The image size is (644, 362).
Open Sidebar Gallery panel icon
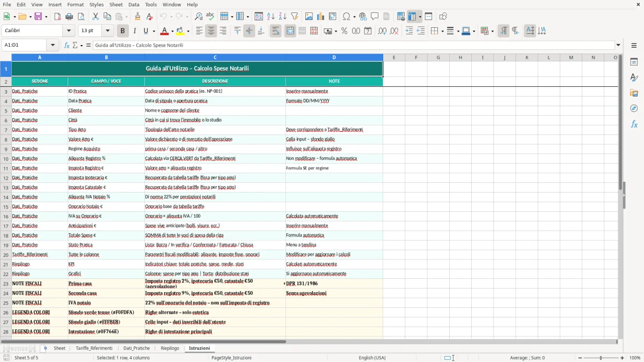coord(634,93)
